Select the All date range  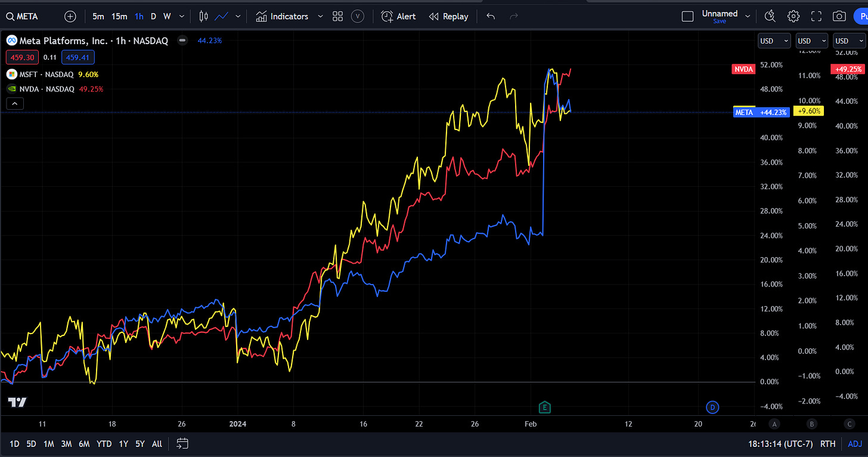click(157, 443)
